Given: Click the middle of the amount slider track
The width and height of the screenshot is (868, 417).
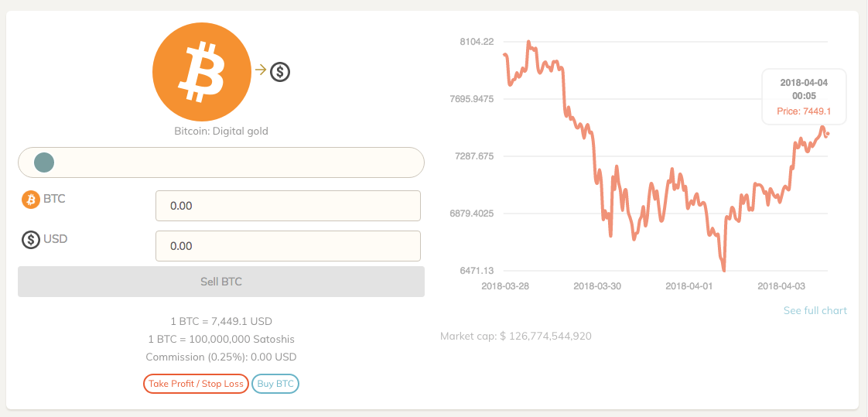Looking at the screenshot, I should (x=221, y=162).
